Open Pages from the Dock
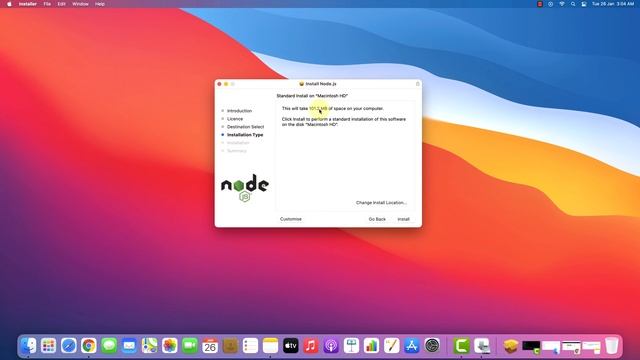This screenshot has height=360, width=640. click(x=391, y=346)
